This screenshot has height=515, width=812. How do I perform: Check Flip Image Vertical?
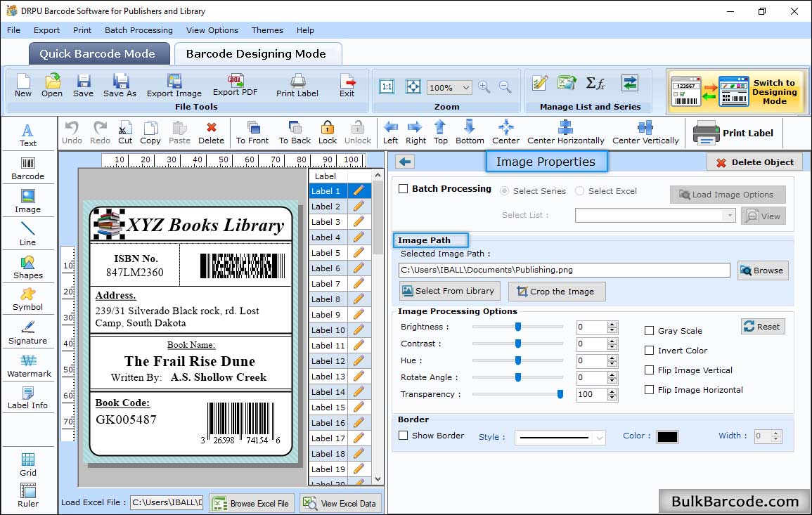pos(649,370)
